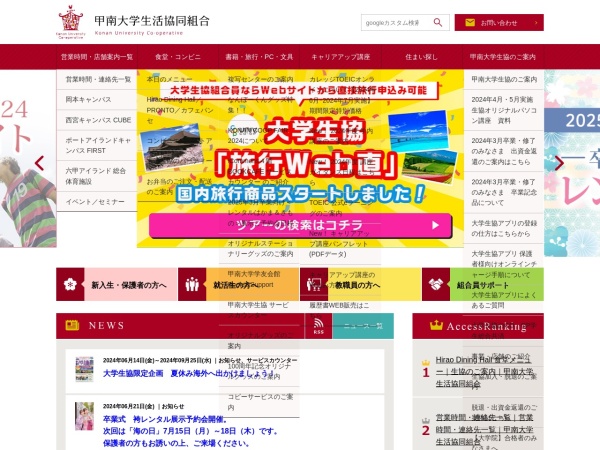Screen dimensions: 600x450
Task: Open 教職員の方へ section
Action: [x=360, y=284]
